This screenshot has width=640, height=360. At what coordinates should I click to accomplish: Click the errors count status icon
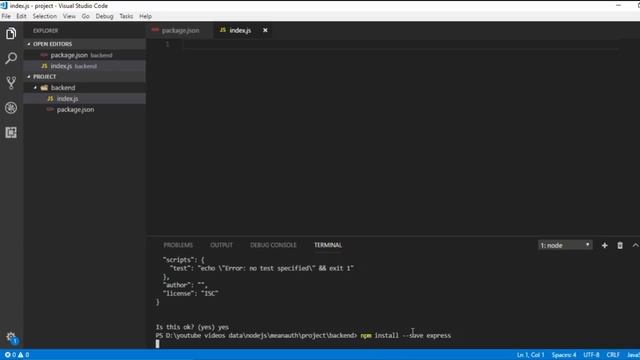[x=11, y=355]
